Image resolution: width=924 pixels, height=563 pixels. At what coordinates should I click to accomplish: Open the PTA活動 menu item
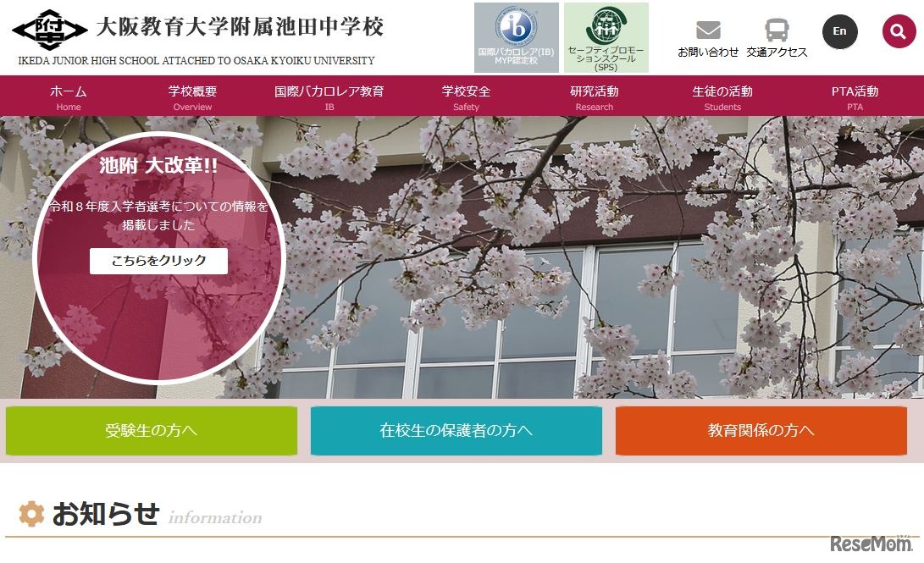[x=855, y=97]
